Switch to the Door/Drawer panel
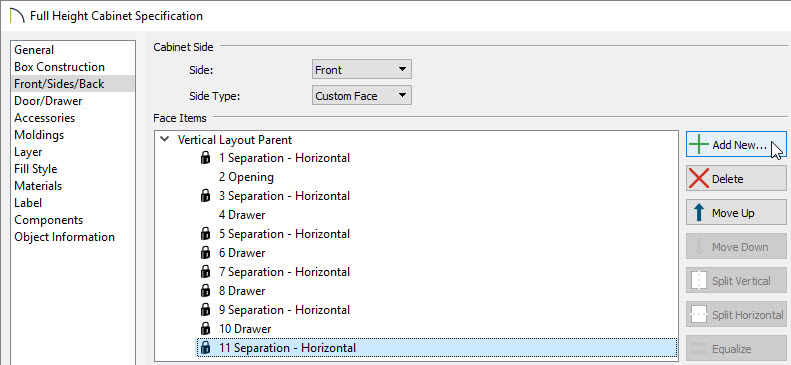Image resolution: width=791 pixels, height=365 pixels. (48, 101)
